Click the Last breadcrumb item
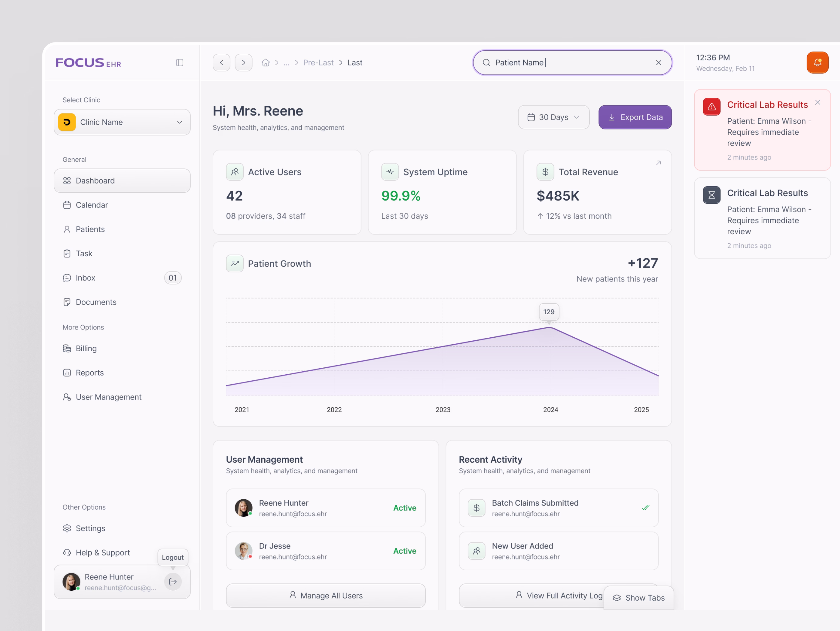Image resolution: width=840 pixels, height=631 pixels. (x=355, y=62)
